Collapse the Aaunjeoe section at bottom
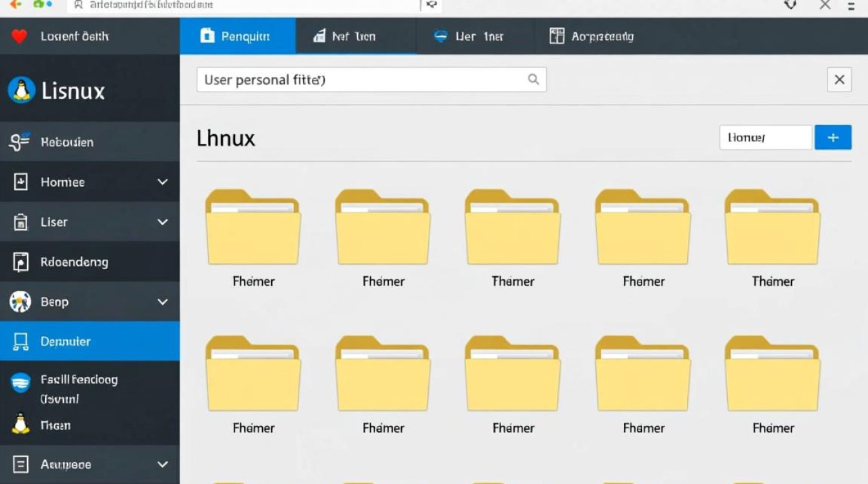Screen dimensions: 868x484 pyautogui.click(x=163, y=464)
